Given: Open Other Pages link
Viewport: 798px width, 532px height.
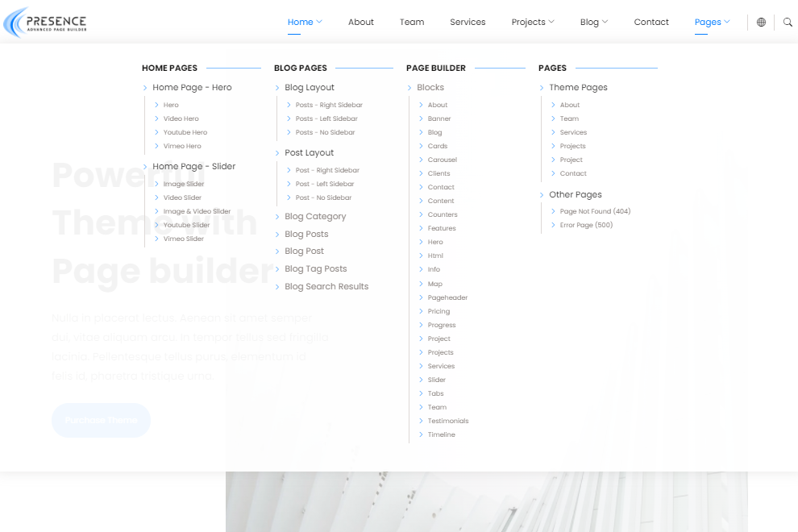Looking at the screenshot, I should tap(575, 194).
